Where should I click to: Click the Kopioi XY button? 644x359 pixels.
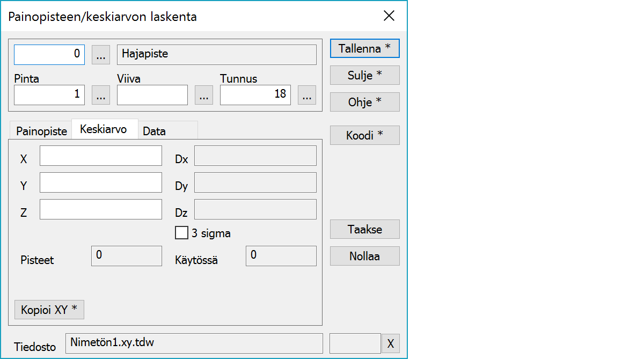pyautogui.click(x=49, y=310)
